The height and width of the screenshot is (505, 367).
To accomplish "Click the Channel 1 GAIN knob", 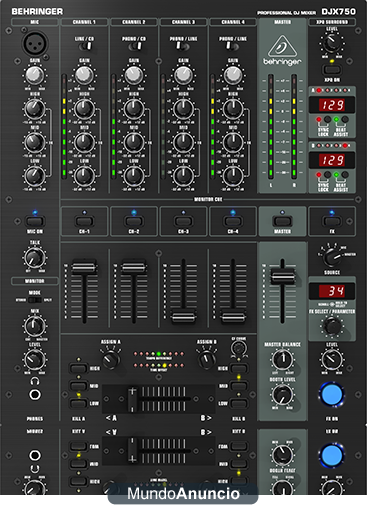I will pyautogui.click(x=84, y=76).
